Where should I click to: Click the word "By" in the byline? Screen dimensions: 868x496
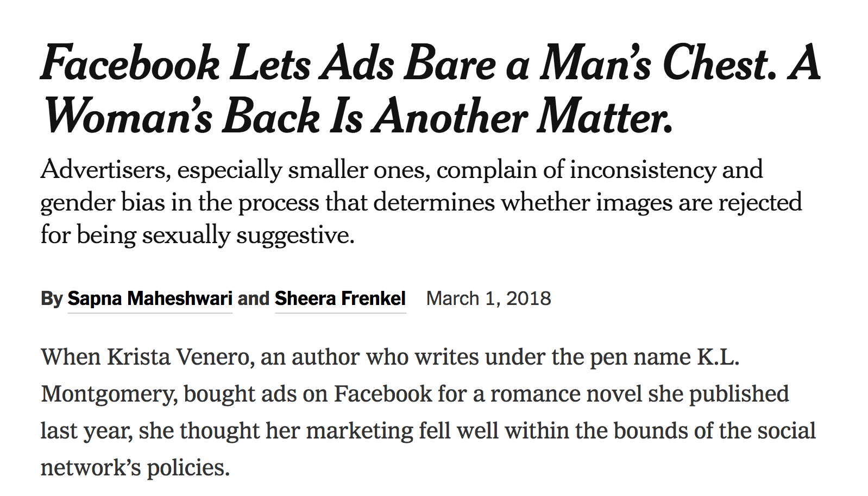pyautogui.click(x=52, y=298)
